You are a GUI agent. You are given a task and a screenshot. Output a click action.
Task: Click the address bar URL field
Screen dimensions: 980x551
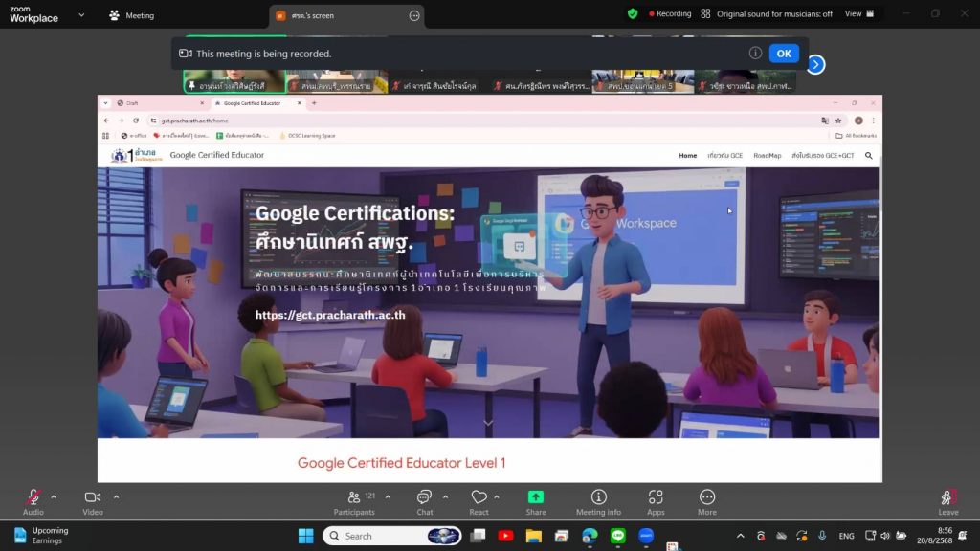click(x=481, y=121)
